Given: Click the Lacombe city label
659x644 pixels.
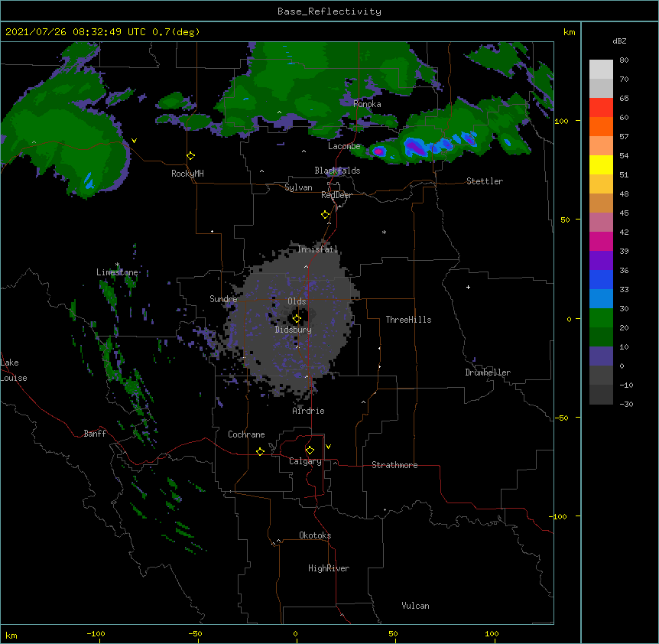Looking at the screenshot, I should click(344, 146).
